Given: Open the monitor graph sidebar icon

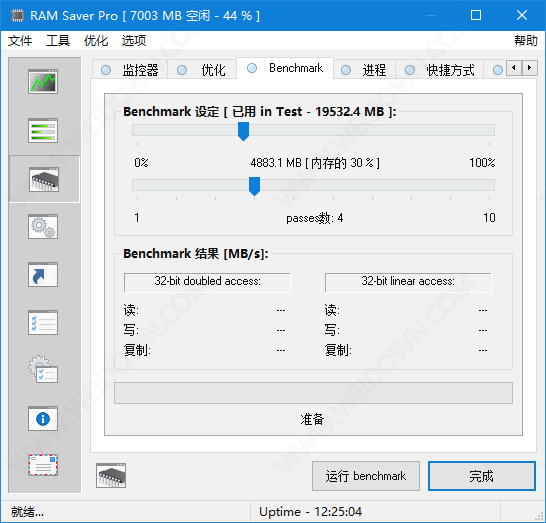Looking at the screenshot, I should [x=43, y=81].
